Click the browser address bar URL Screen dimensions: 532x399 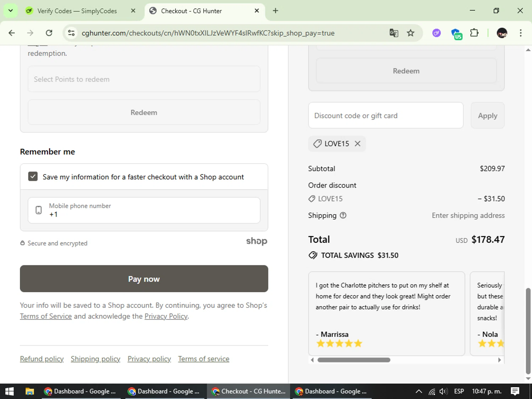click(208, 33)
